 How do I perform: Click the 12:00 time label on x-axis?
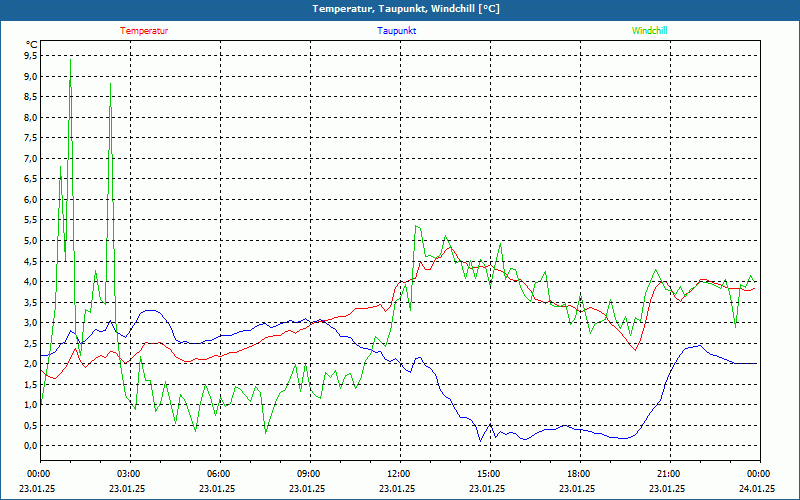pos(398,474)
